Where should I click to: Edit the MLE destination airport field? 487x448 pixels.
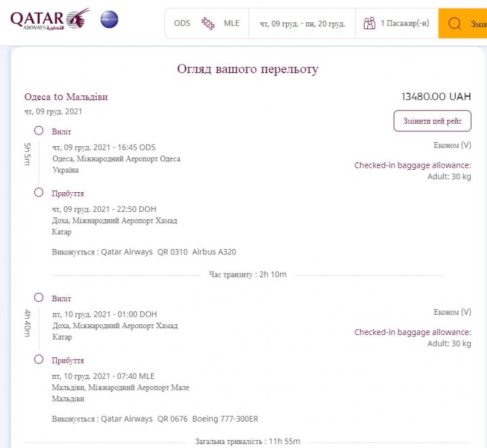click(x=232, y=24)
